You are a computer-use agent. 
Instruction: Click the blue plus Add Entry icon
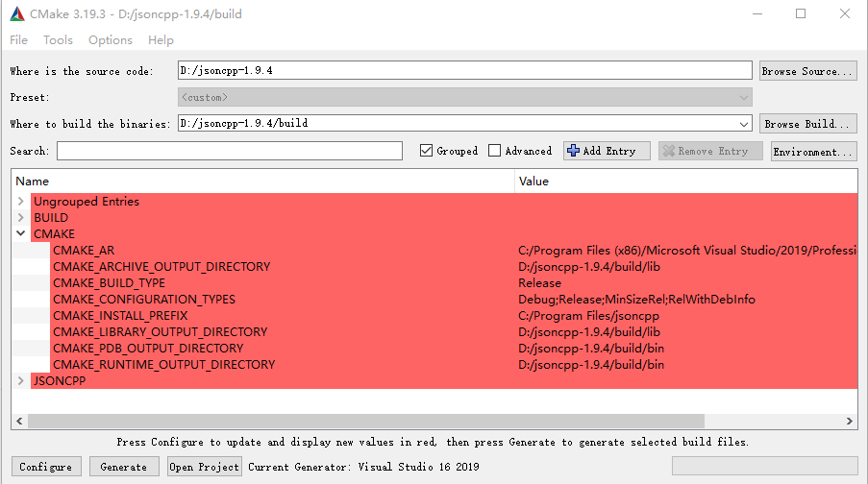574,151
